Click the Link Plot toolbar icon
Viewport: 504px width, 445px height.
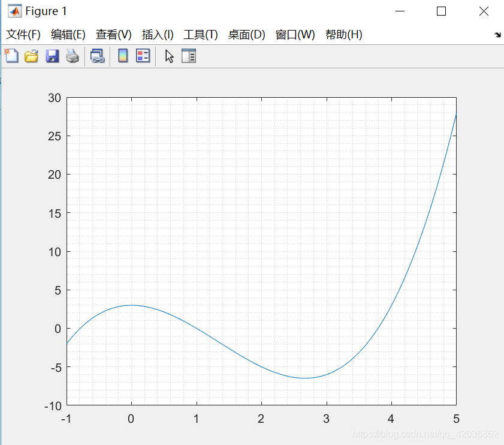coord(98,56)
